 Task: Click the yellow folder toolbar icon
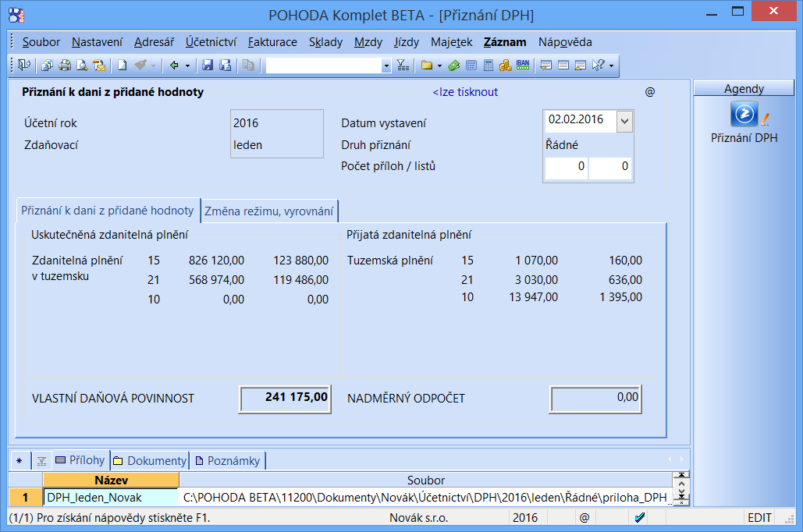[x=427, y=65]
